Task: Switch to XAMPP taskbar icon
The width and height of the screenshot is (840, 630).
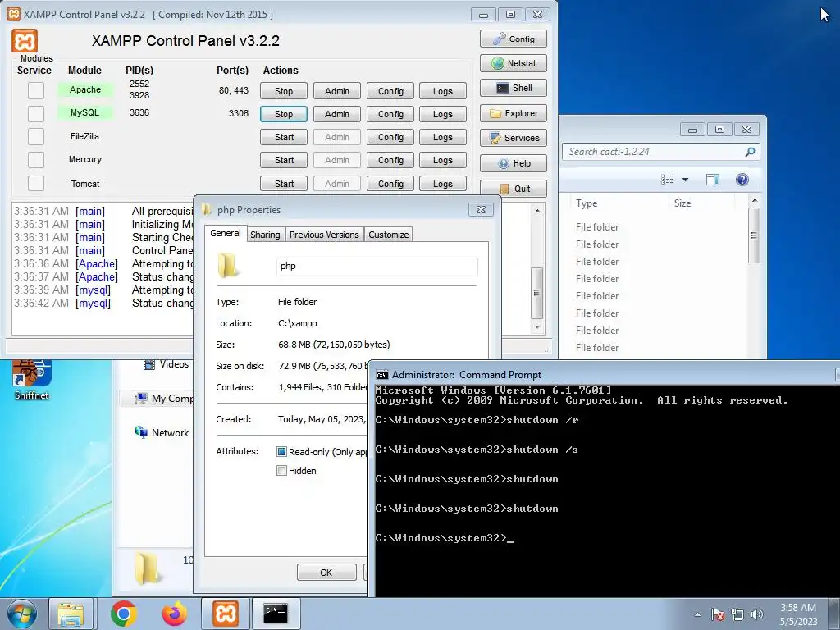Action: pyautogui.click(x=226, y=614)
